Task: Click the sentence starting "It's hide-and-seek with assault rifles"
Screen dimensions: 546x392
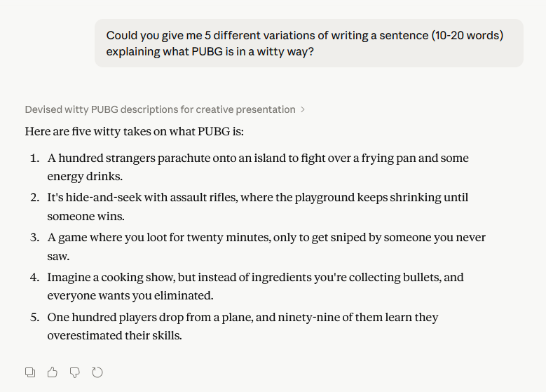Action: (258, 198)
